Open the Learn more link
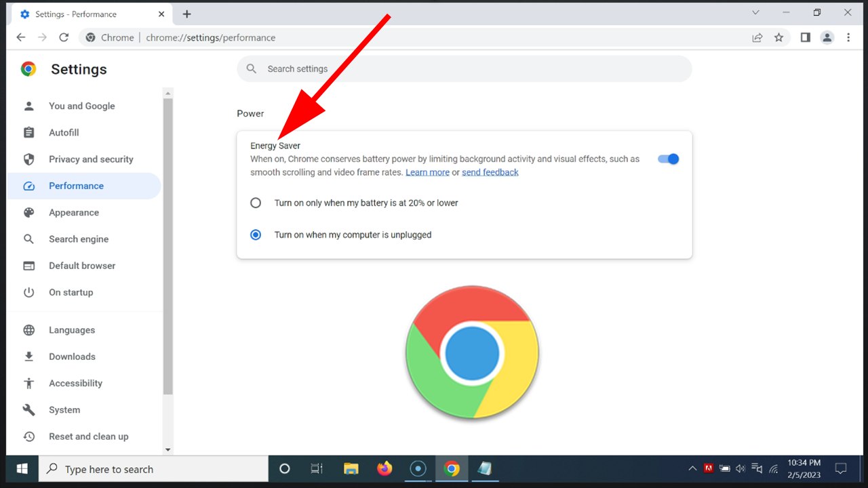This screenshot has height=488, width=868. [427, 173]
